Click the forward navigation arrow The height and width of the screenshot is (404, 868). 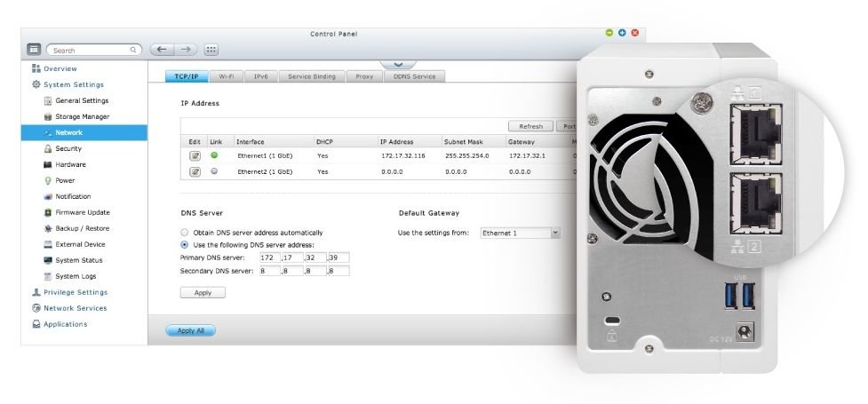click(185, 50)
